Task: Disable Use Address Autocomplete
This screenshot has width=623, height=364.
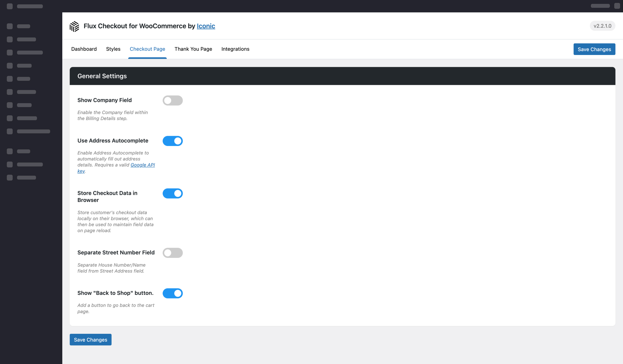Action: [x=173, y=141]
